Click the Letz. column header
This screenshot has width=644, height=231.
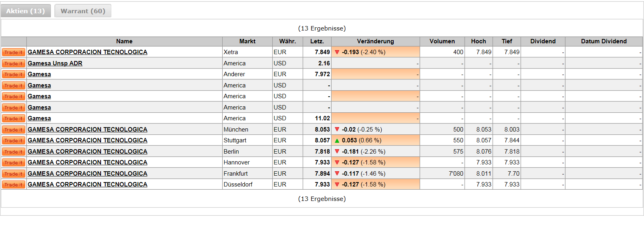[317, 41]
